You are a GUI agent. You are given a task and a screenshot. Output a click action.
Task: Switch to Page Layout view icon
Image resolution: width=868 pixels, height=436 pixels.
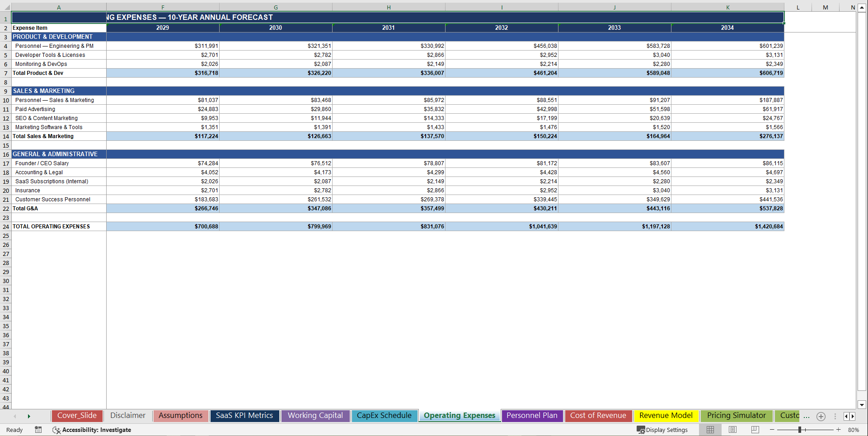pyautogui.click(x=732, y=430)
